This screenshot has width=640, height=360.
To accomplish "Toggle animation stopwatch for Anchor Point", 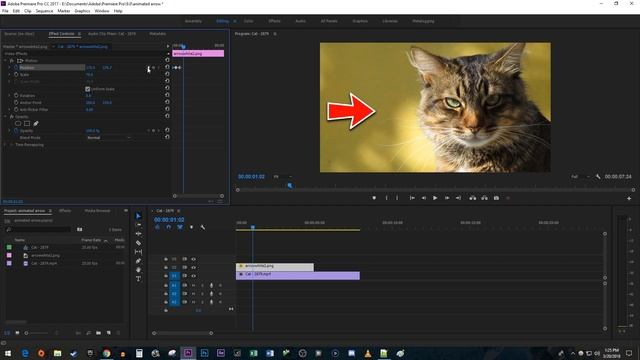I will click(x=16, y=102).
